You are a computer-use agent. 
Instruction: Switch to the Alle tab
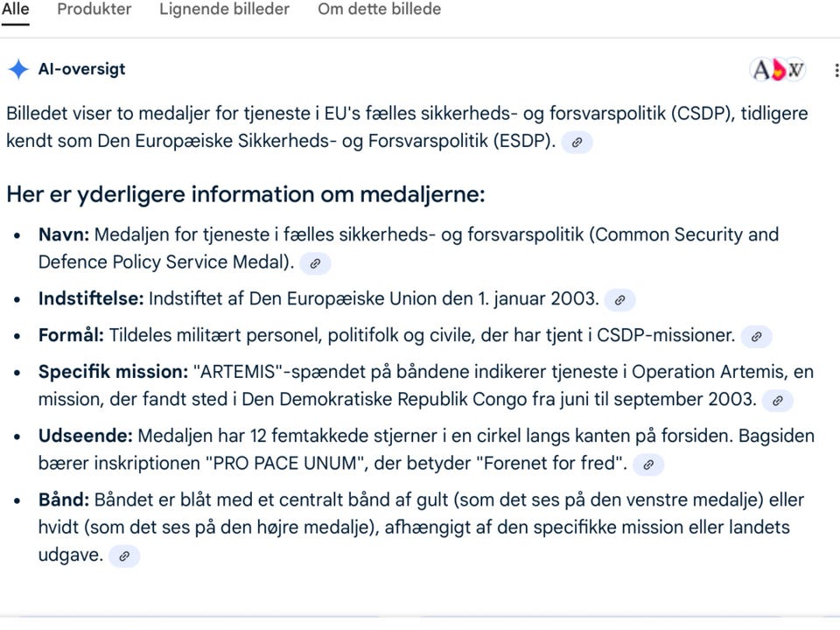coord(15,10)
